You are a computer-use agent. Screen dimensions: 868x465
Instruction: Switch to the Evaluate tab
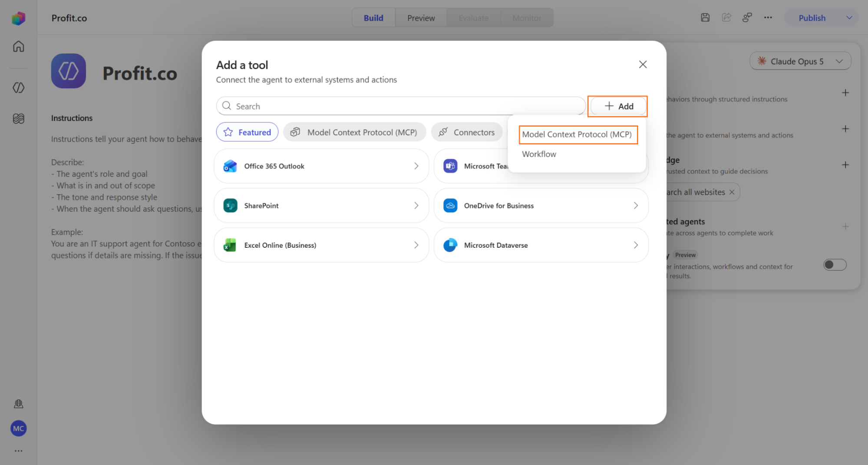(473, 18)
